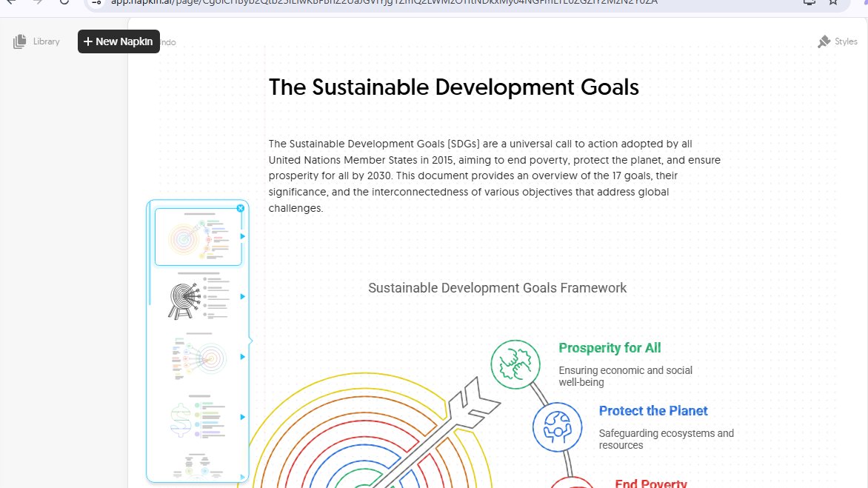Screen dimensions: 868x488
Task: Select the dollar sign infographic thumbnail
Action: pyautogui.click(x=198, y=417)
